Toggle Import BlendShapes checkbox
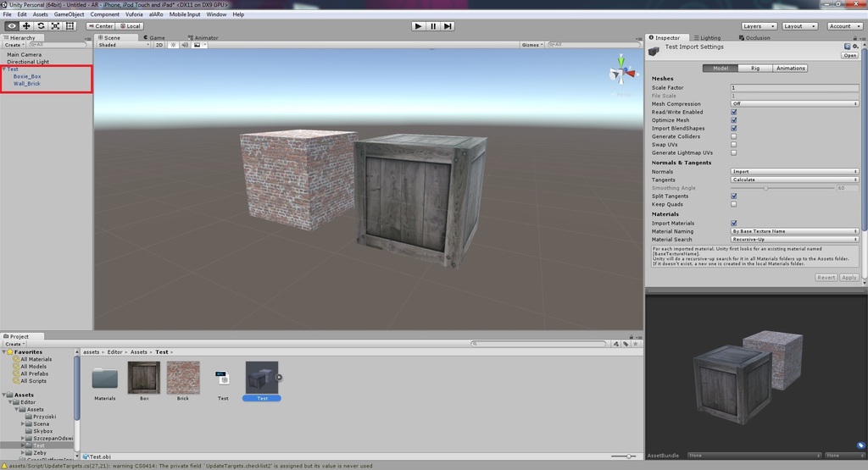Screen dimensions: 868x470 click(733, 128)
